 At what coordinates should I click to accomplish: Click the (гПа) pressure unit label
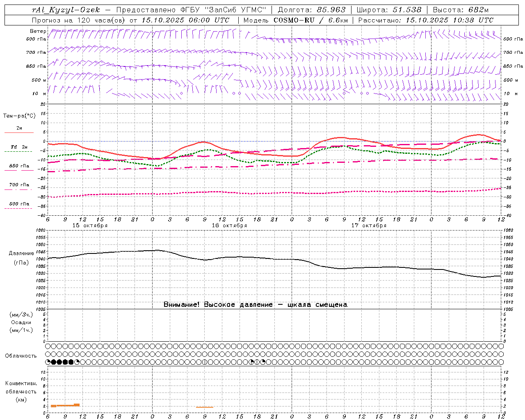click(x=21, y=263)
